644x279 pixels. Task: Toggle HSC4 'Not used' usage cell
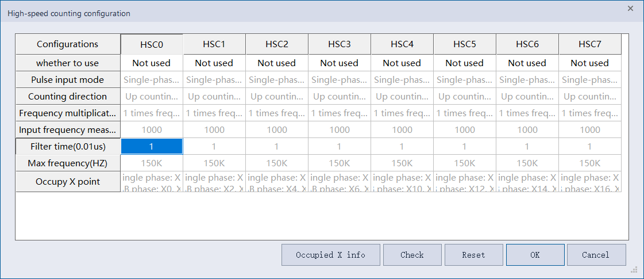pyautogui.click(x=402, y=63)
